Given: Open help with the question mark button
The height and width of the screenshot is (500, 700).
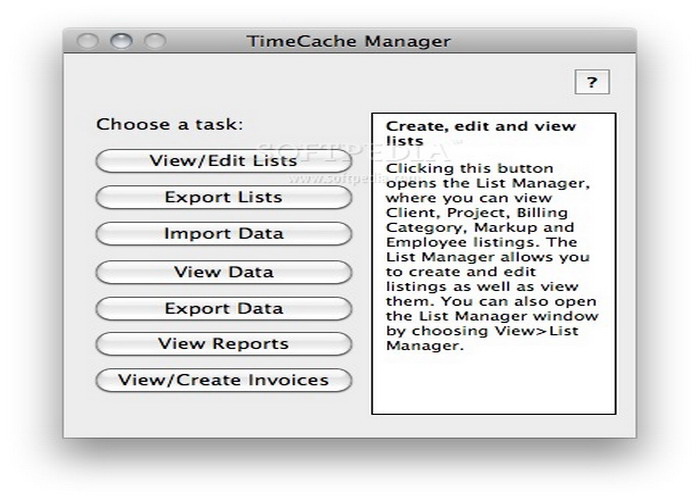Looking at the screenshot, I should [x=592, y=83].
